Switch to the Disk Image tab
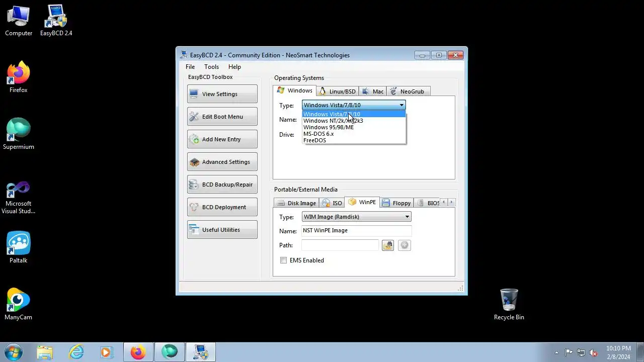 (x=296, y=203)
